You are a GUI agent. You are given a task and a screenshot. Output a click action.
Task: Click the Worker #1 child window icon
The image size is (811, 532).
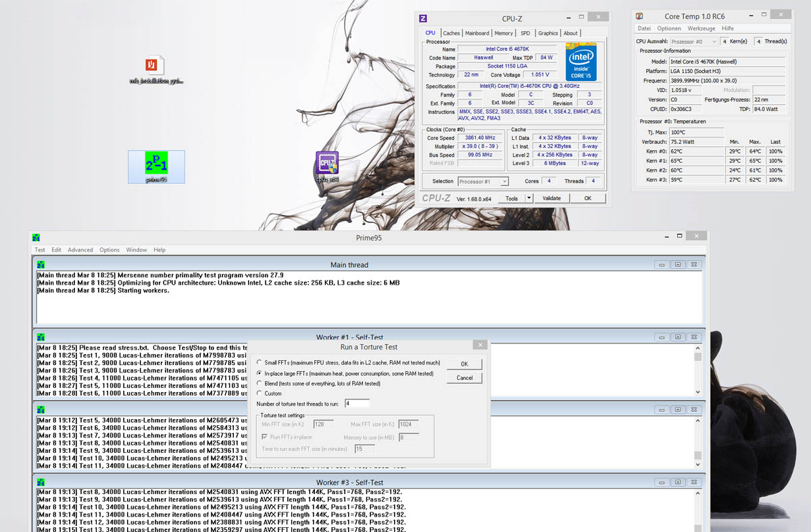tap(41, 337)
